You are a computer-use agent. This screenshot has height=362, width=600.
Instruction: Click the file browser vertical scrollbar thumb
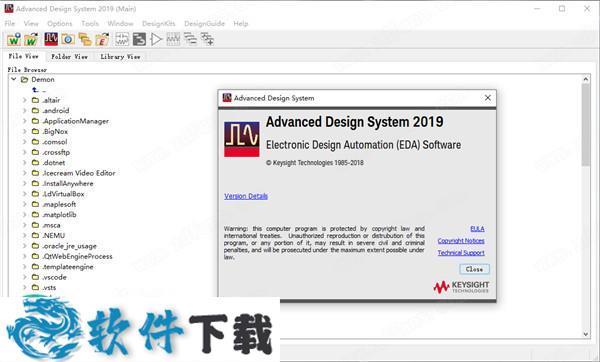[x=586, y=125]
